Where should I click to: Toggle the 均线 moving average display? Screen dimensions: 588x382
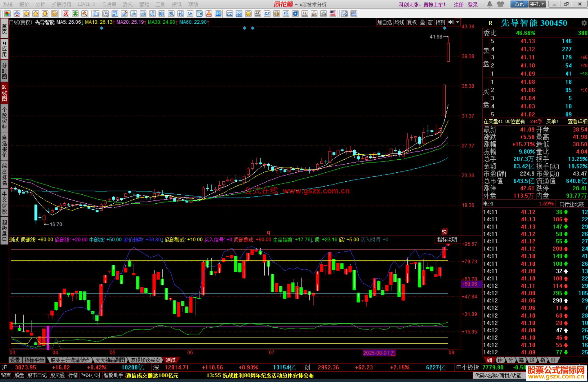tap(399, 22)
